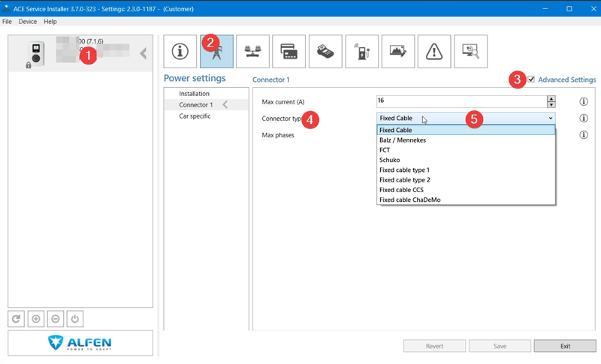601x364 pixels.
Task: Choose Fixed cable ChaDeMo option
Action: coord(466,200)
